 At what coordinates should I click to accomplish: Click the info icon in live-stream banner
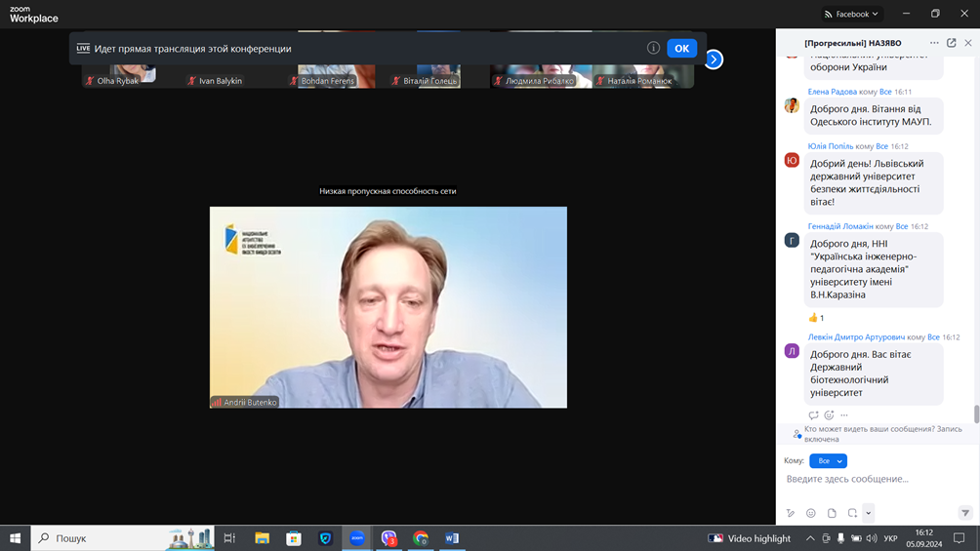pos(653,48)
